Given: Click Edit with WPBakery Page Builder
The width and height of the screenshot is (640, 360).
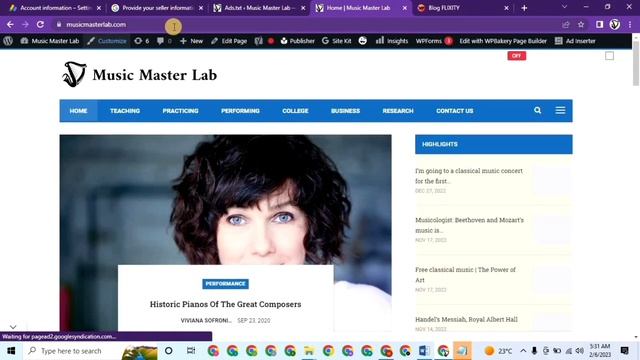Looking at the screenshot, I should point(503,41).
